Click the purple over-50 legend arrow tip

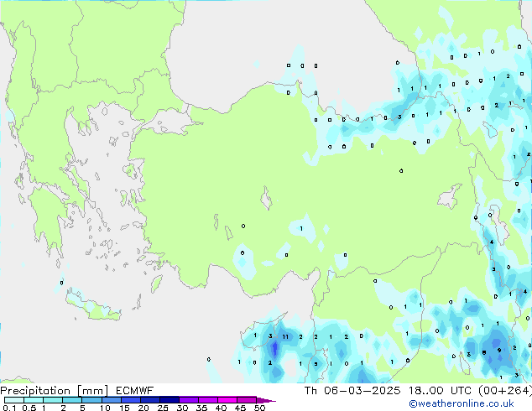click(x=266, y=400)
